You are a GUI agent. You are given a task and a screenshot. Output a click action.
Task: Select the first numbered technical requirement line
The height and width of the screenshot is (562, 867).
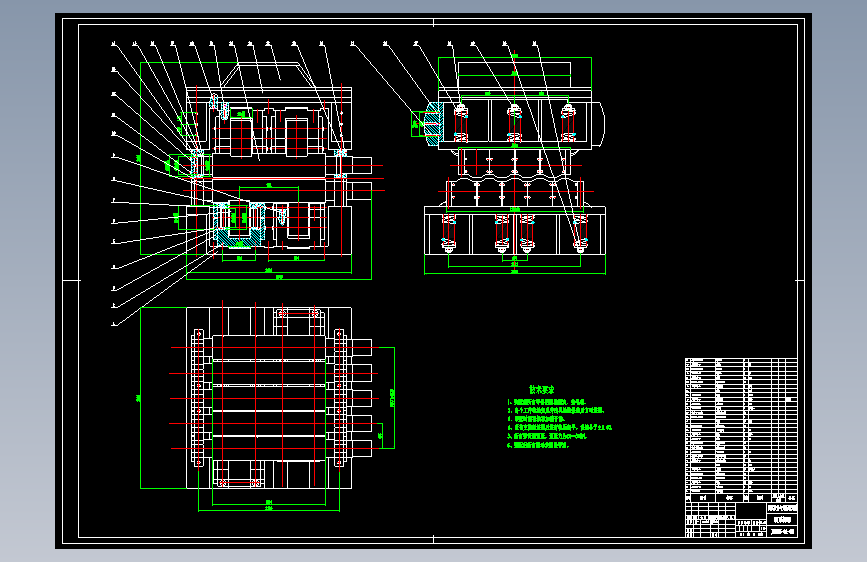546,402
